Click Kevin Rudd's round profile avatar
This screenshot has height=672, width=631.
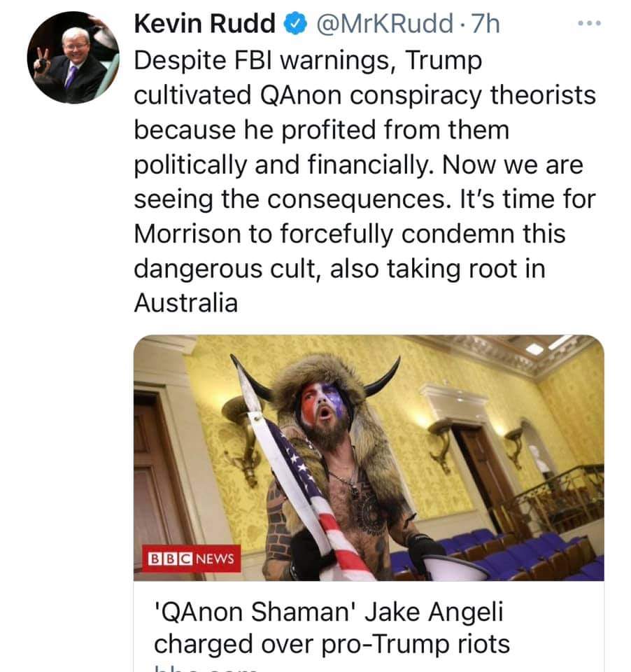tap(73, 57)
